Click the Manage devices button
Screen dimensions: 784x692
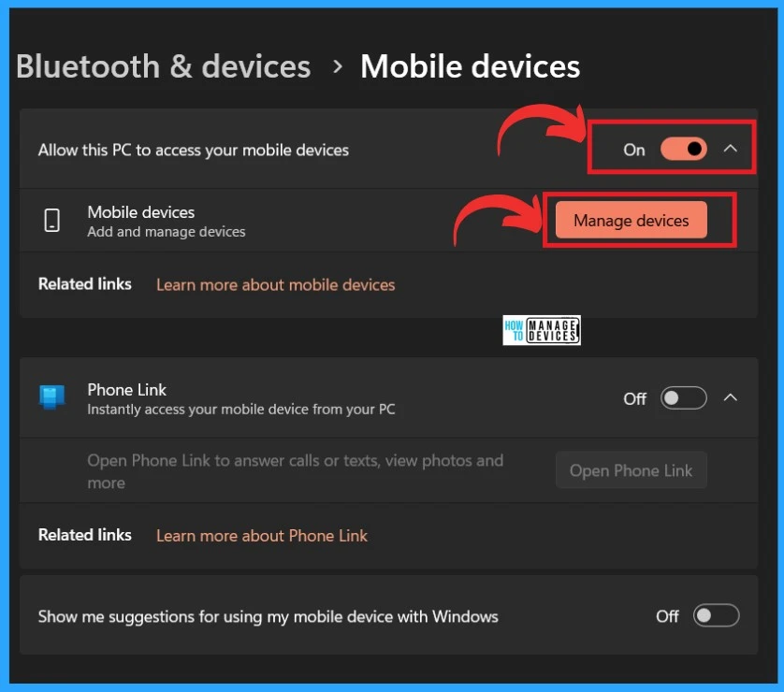[631, 221]
